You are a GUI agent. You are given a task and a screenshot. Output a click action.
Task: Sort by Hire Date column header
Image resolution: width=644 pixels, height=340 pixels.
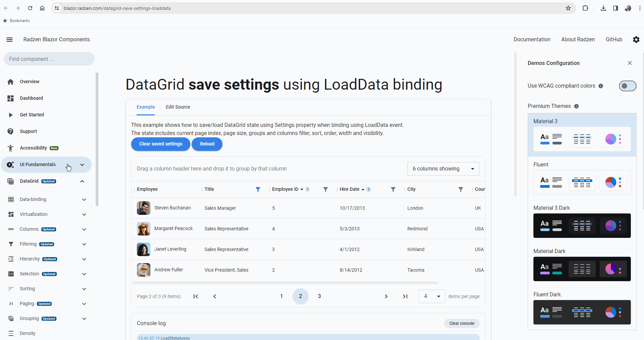click(349, 189)
